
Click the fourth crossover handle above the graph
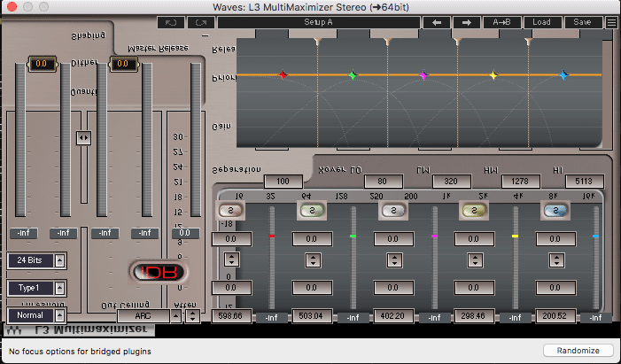tap(528, 42)
